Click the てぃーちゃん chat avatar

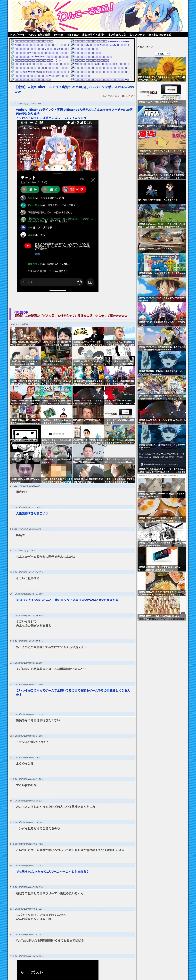[x=23, y=205]
